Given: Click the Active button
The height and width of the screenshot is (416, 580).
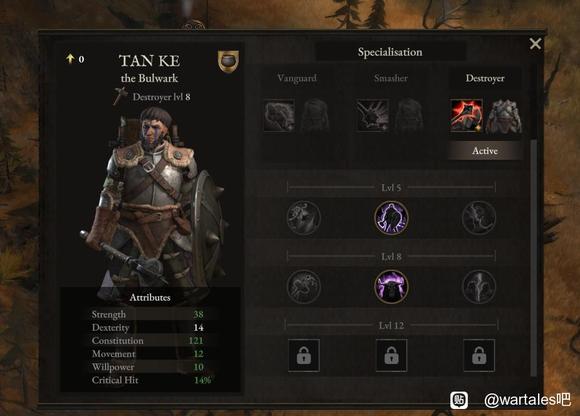Looking at the screenshot, I should click(485, 151).
